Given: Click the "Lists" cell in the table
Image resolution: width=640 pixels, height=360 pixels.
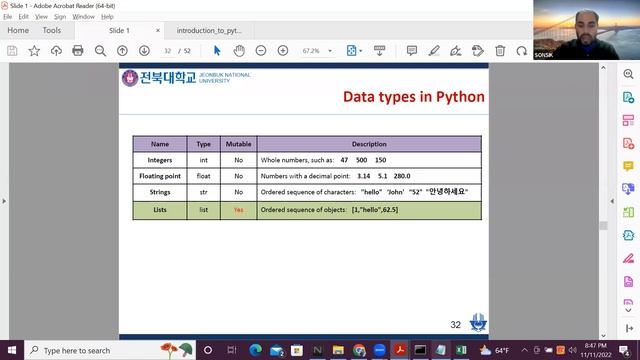Looking at the screenshot, I should click(x=160, y=210).
